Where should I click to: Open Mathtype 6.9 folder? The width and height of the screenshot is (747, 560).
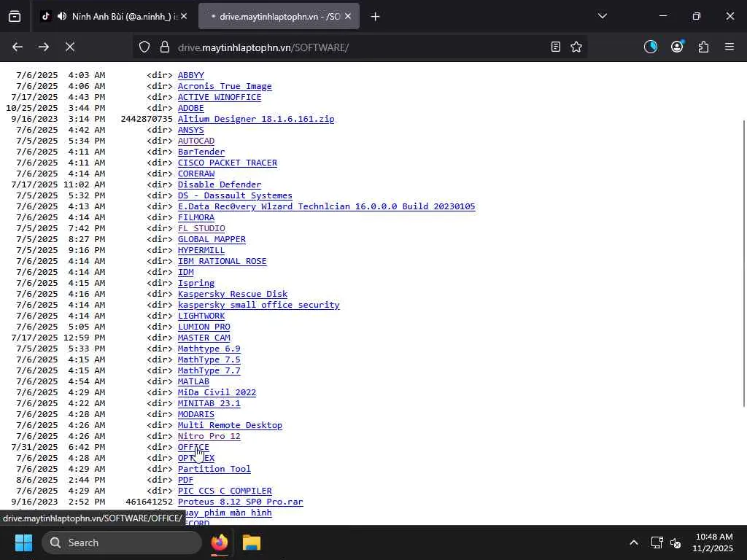pyautogui.click(x=209, y=349)
